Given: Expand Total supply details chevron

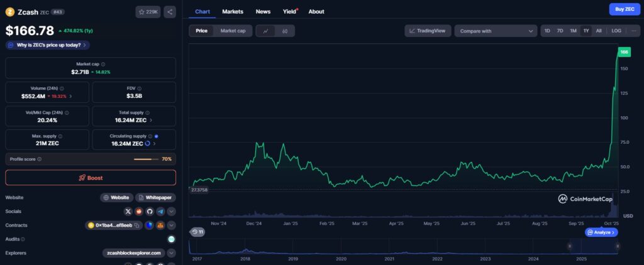Looking at the screenshot, I should coord(151,120).
